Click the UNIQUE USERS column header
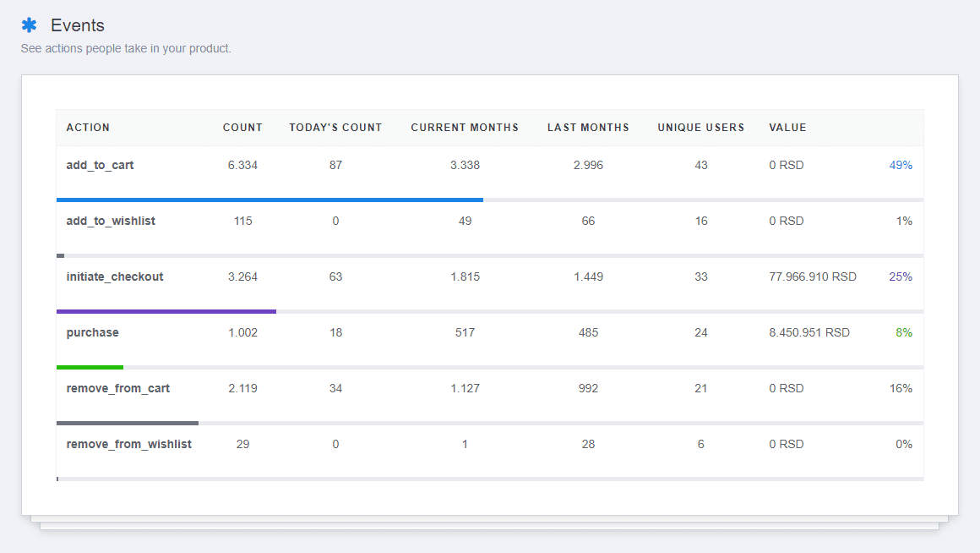 (701, 128)
